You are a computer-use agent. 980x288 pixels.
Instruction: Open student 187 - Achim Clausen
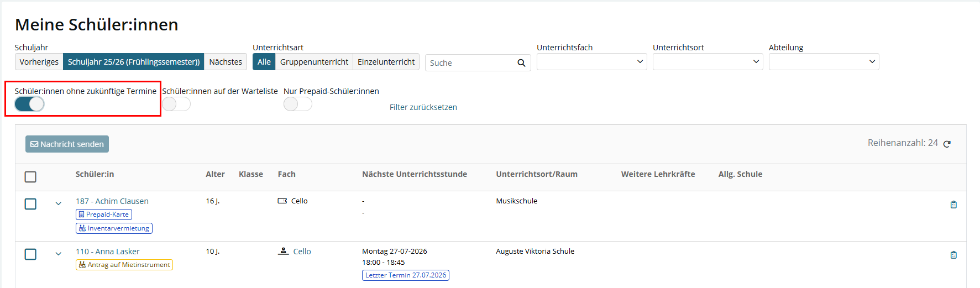pos(112,201)
